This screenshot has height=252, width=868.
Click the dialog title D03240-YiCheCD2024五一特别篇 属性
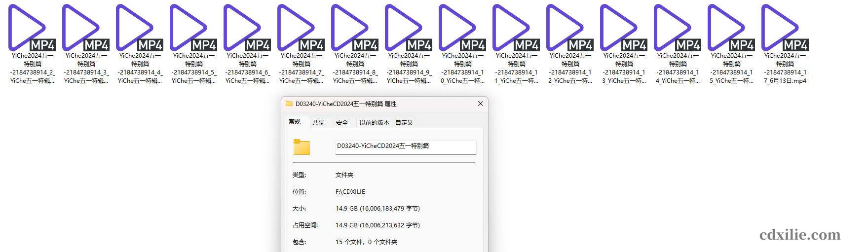(346, 104)
